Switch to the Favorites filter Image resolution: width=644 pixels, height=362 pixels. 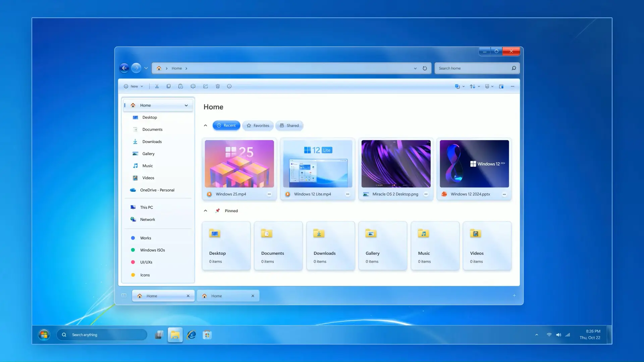(258, 125)
